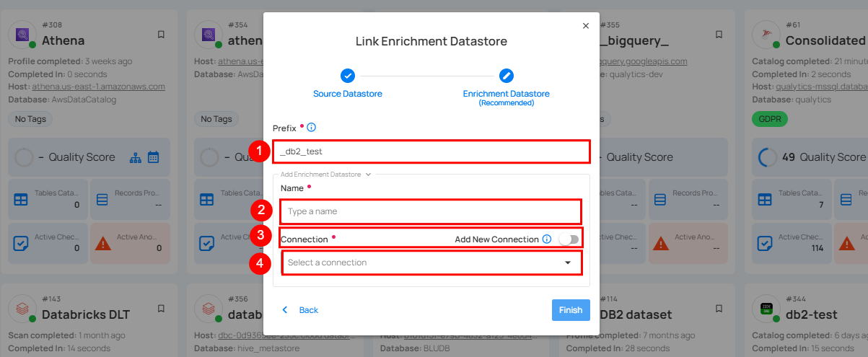Click the Athena Active Anomalies warning icon
The width and height of the screenshot is (868, 357).
103,243
